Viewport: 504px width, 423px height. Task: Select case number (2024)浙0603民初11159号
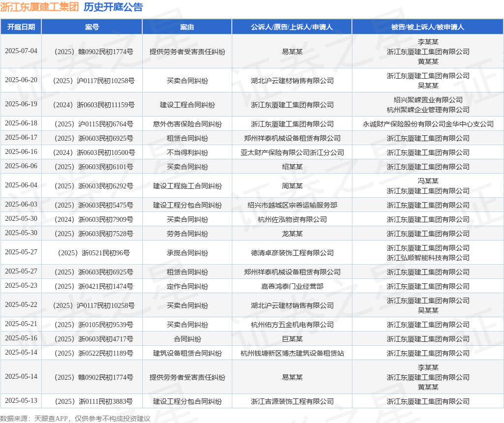tap(94, 105)
